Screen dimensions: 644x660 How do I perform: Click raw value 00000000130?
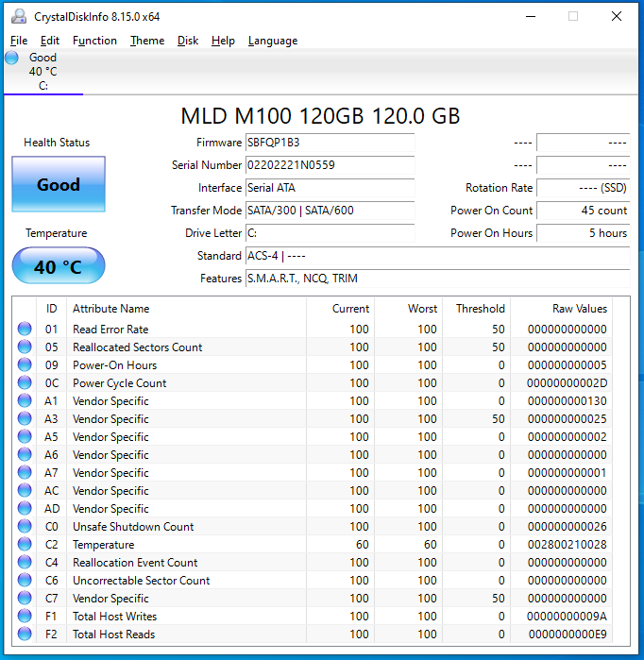[x=567, y=401]
